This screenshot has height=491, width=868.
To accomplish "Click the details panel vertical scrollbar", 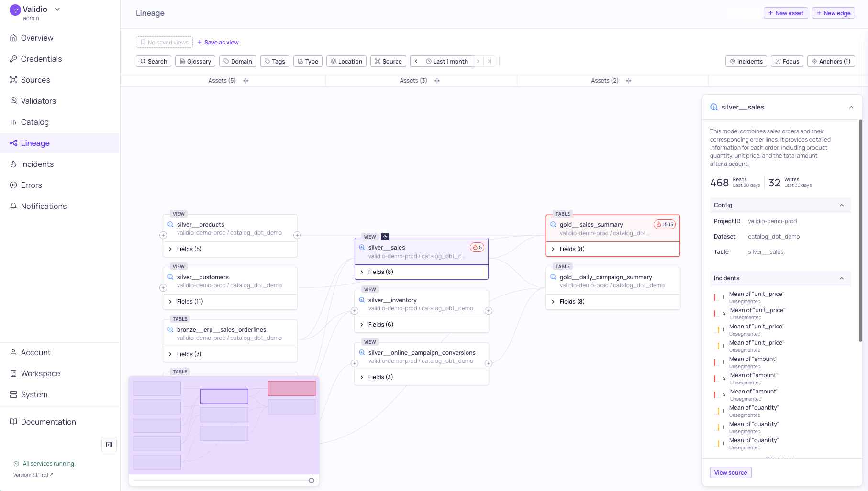I will pyautogui.click(x=860, y=230).
